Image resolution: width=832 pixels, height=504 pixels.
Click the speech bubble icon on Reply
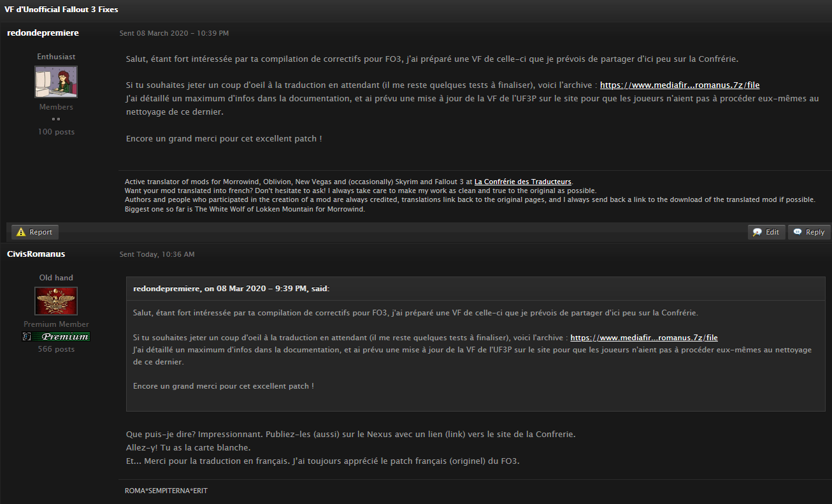(798, 232)
